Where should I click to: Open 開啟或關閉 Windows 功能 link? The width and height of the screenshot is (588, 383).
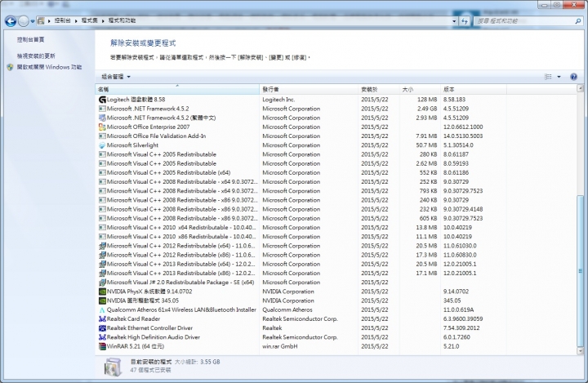[49, 67]
